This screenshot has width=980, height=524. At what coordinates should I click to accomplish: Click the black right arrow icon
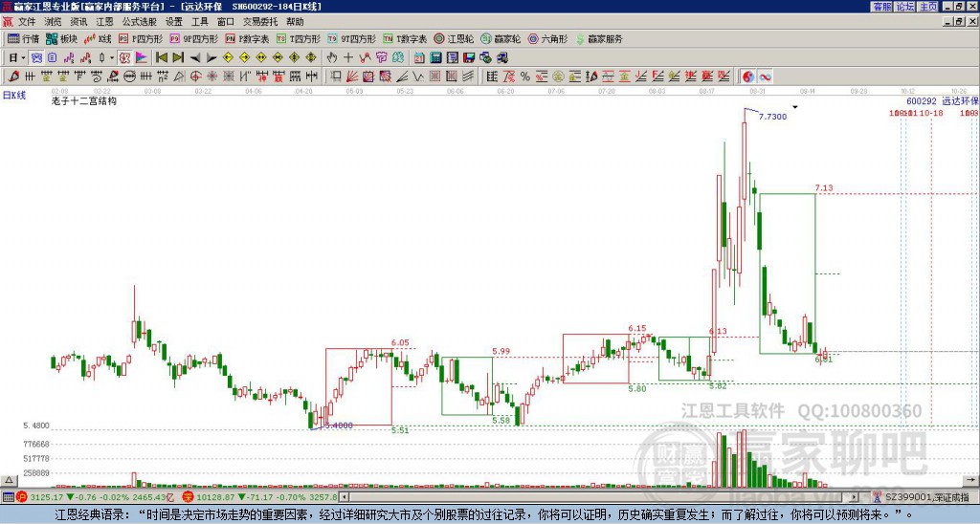point(212,57)
